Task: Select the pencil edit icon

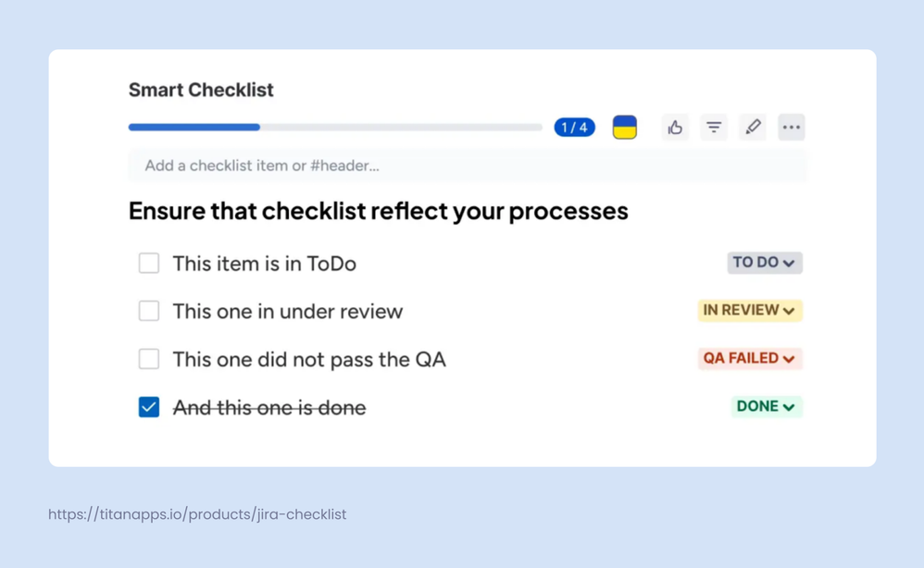Action: 753,127
